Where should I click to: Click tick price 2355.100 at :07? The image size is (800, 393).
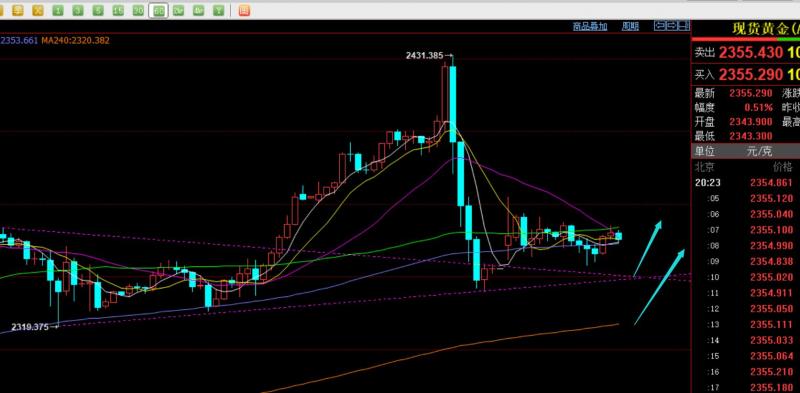pos(771,230)
